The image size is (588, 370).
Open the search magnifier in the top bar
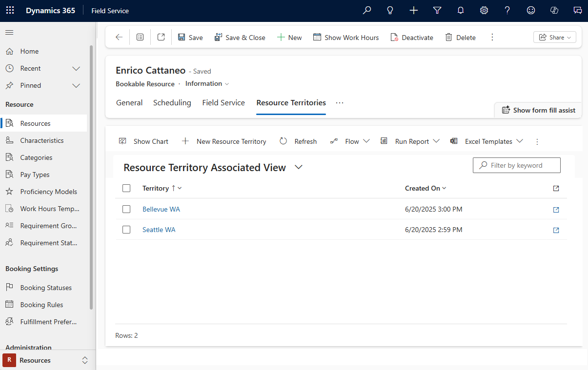click(366, 10)
